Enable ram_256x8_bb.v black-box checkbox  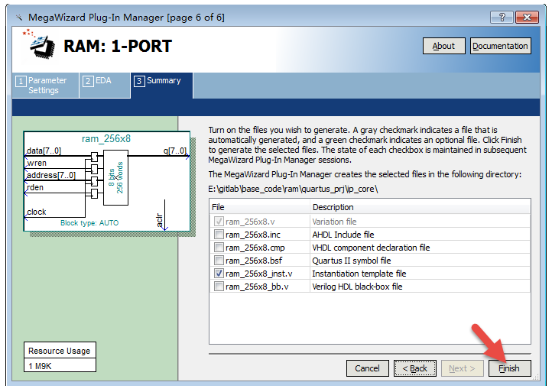click(x=219, y=287)
